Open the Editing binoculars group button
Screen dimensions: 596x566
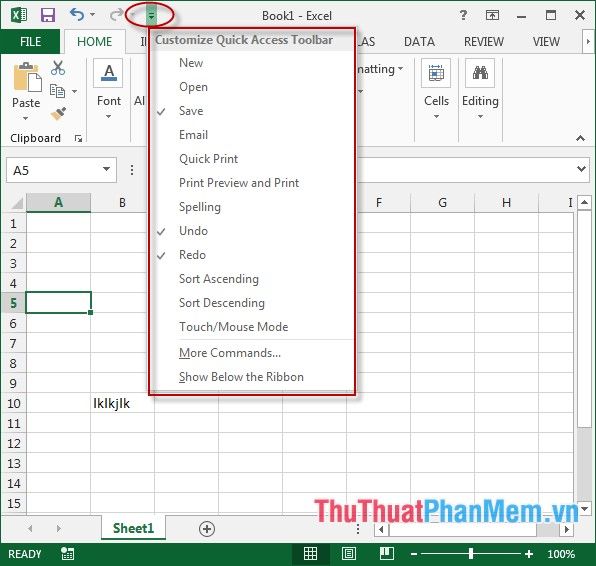tap(480, 90)
